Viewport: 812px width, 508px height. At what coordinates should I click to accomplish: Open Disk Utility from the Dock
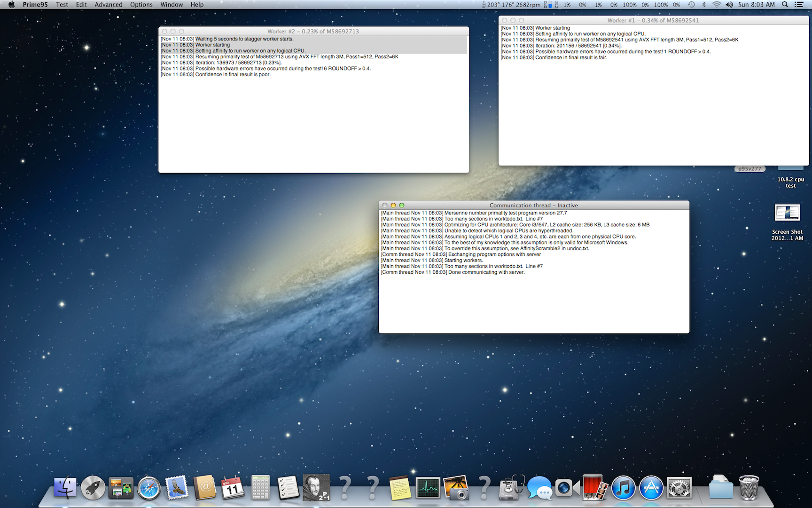pos(512,488)
